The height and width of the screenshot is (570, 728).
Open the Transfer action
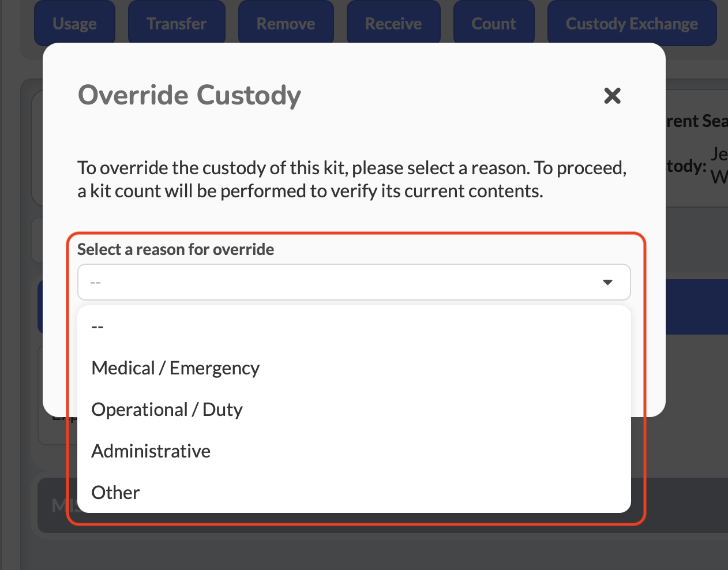click(176, 24)
